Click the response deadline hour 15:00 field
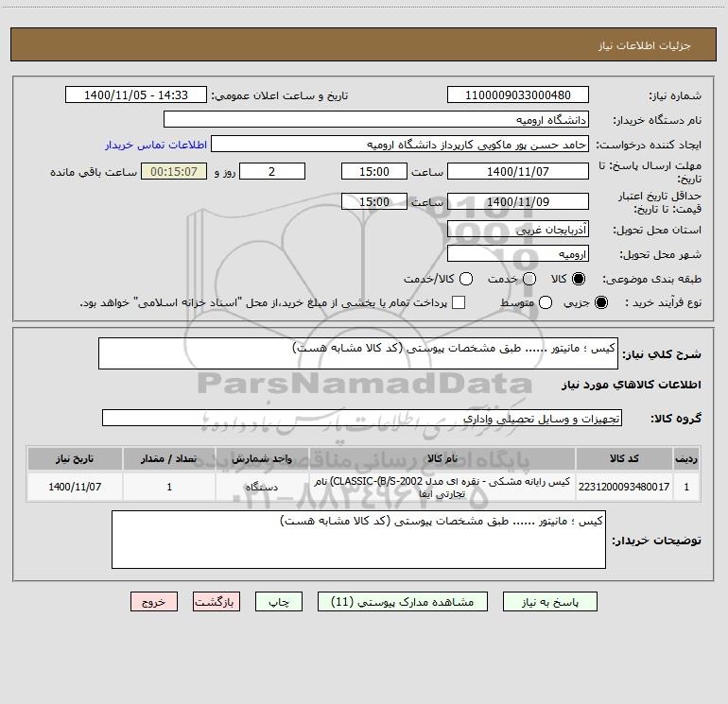The height and width of the screenshot is (704, 728). [374, 171]
